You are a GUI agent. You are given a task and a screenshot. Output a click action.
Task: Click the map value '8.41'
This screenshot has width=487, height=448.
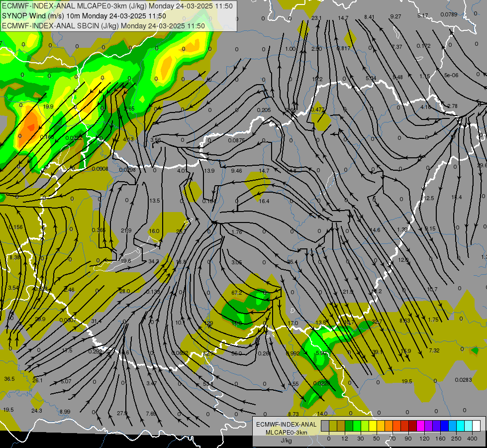click(369, 17)
